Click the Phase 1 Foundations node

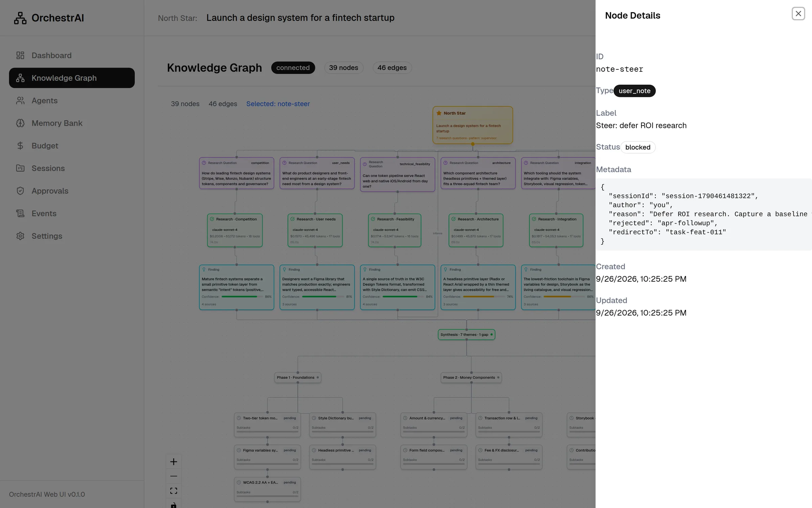(x=298, y=378)
